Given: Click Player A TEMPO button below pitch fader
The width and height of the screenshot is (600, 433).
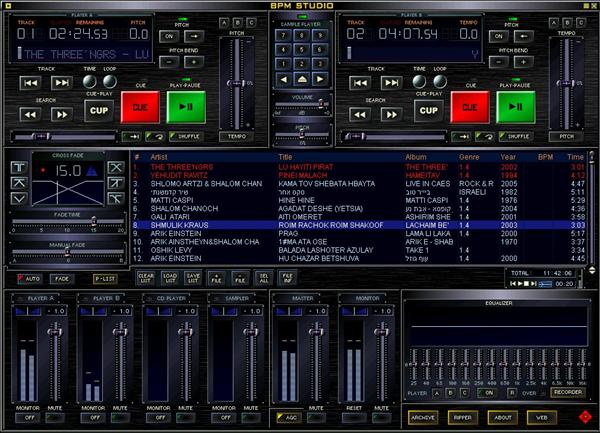Looking at the screenshot, I should 237,136.
